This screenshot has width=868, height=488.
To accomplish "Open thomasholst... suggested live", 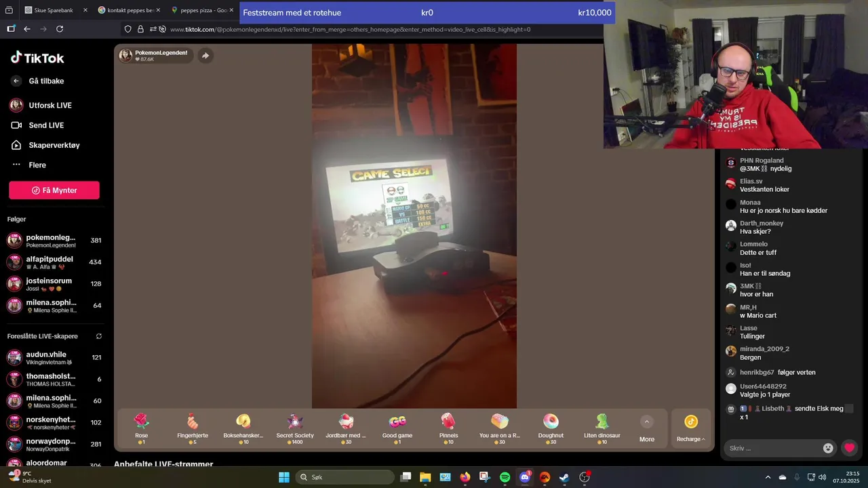I will [x=54, y=380].
